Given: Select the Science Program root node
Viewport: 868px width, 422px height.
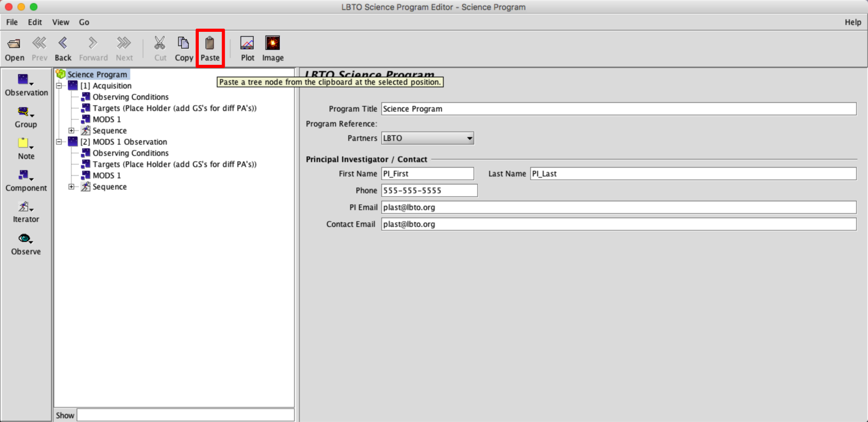Looking at the screenshot, I should click(x=97, y=74).
